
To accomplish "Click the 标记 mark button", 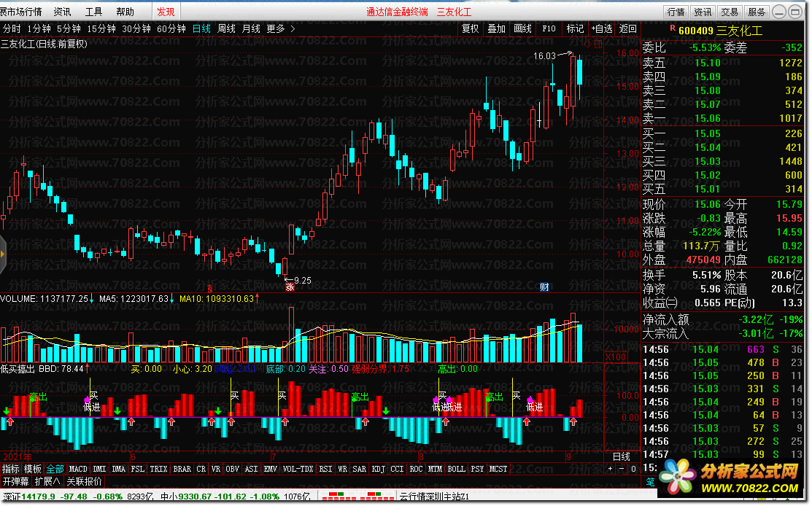I will point(575,29).
